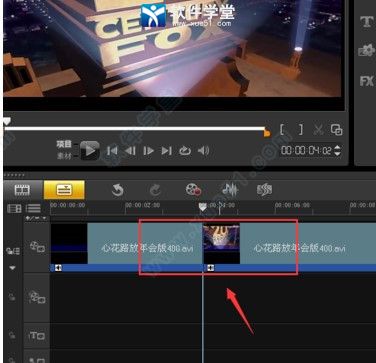Click the preview scrubber bar
376x363 pixels.
tap(135, 128)
